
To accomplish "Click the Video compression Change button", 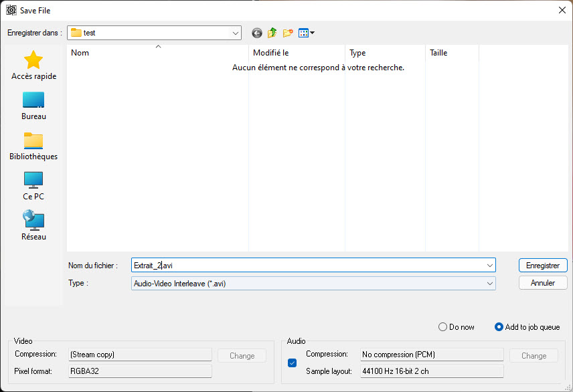I will click(x=242, y=356).
